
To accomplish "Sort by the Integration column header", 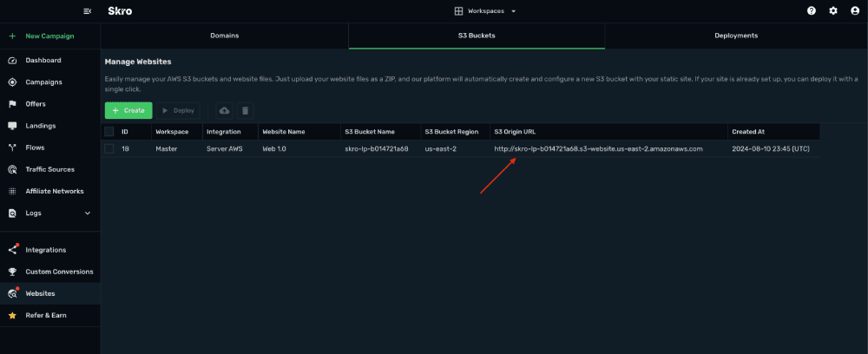I will pyautogui.click(x=224, y=132).
